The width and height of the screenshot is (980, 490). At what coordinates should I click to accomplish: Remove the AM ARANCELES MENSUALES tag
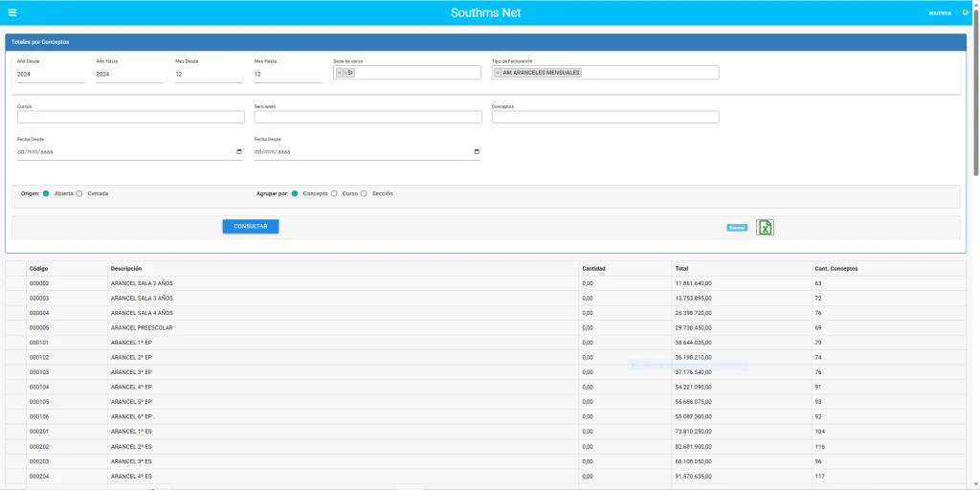(x=498, y=73)
